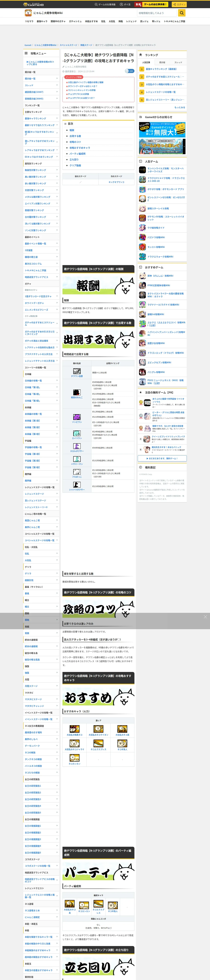Screen dimensions: 210x980
Task: Click まだまだあります、無料ゲーム！ button
Action: (162, 458)
